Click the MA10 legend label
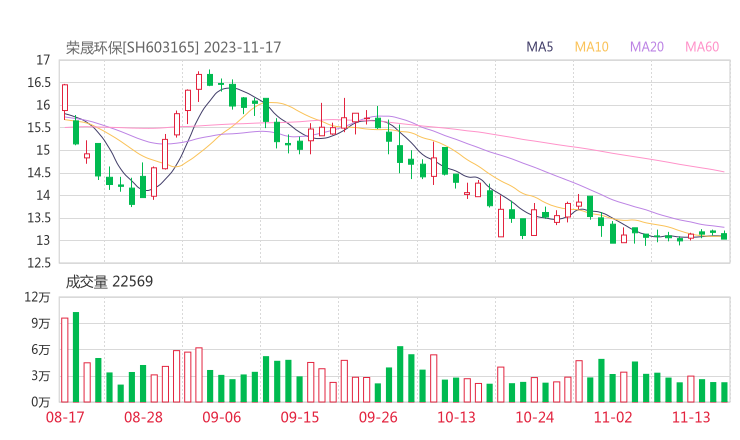 click(591, 47)
